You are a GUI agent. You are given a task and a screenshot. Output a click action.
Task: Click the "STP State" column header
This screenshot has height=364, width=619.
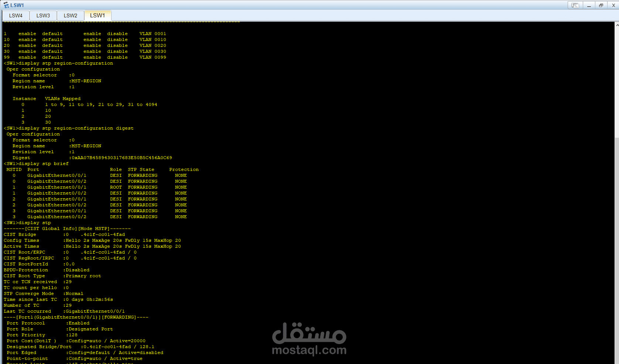(141, 169)
